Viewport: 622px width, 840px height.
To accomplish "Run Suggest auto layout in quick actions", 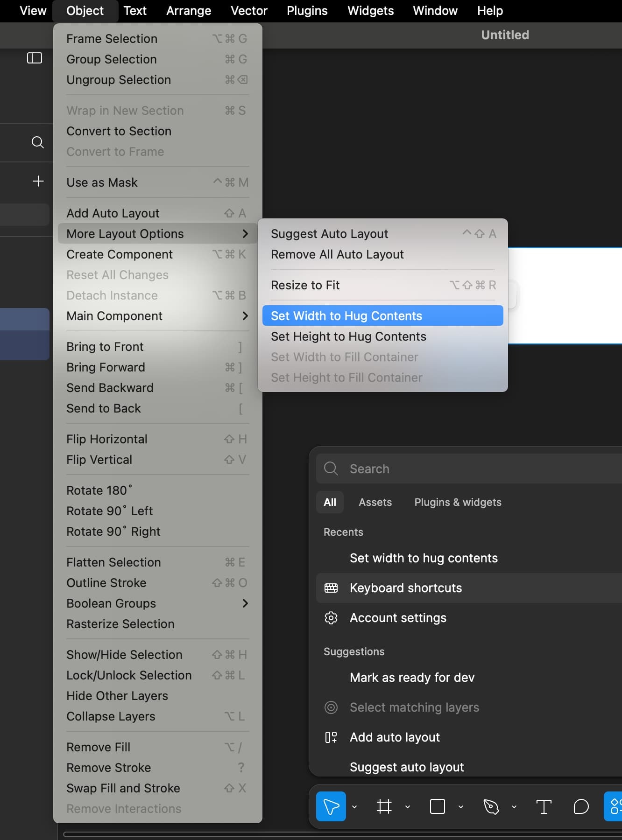I will click(x=469, y=767).
